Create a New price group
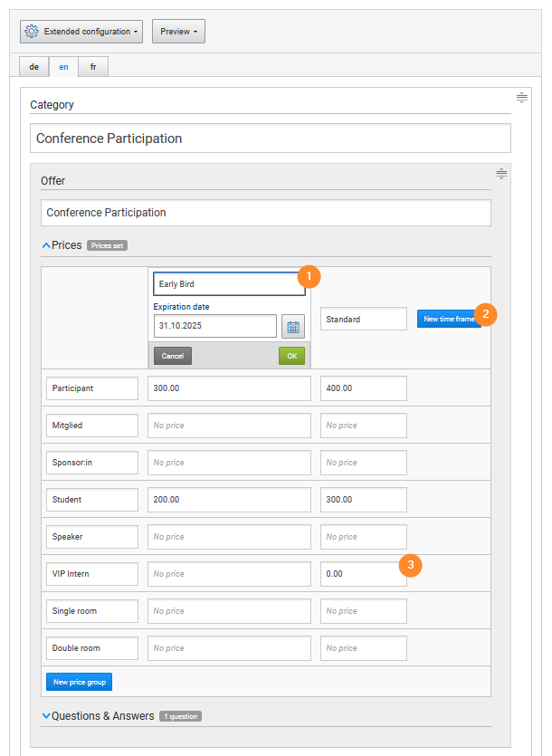The height and width of the screenshot is (756, 552). [x=79, y=681]
